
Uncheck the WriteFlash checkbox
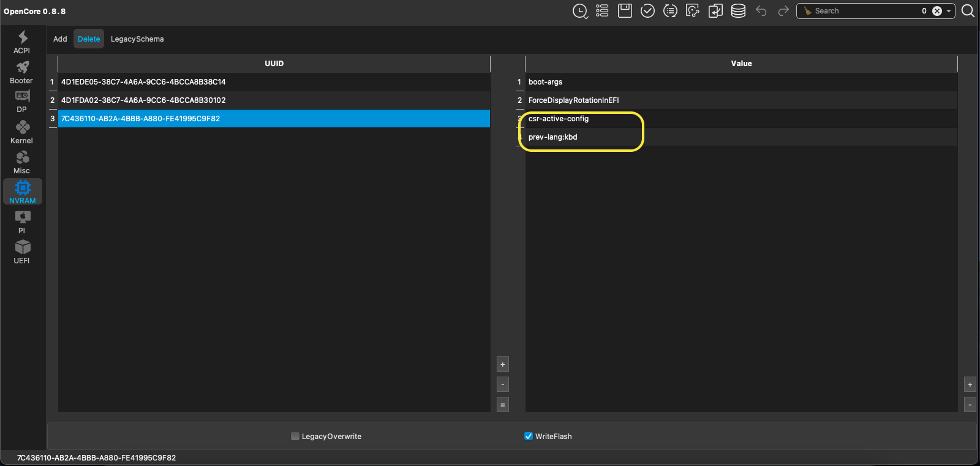tap(529, 436)
